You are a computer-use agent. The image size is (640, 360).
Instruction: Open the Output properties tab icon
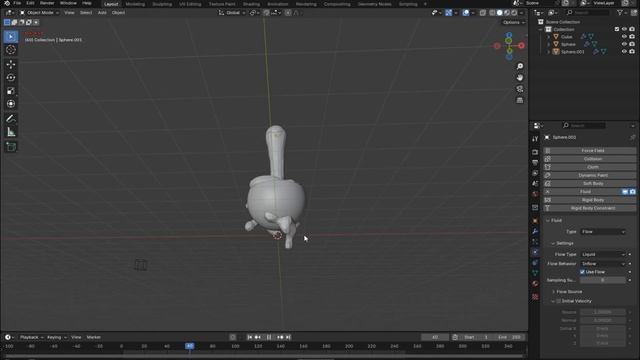click(535, 162)
